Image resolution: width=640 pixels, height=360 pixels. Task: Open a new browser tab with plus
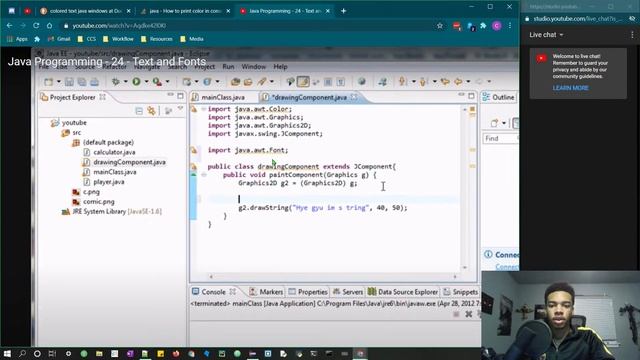343,11
